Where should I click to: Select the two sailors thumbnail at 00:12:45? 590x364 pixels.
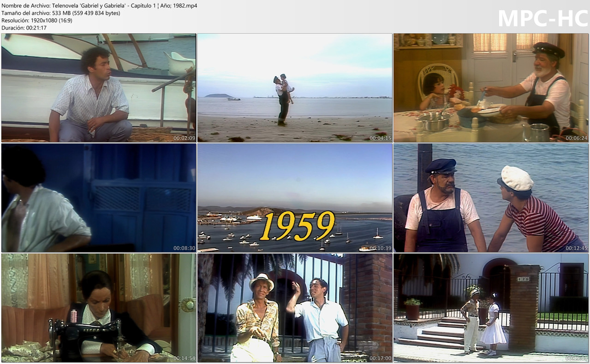coord(491,197)
